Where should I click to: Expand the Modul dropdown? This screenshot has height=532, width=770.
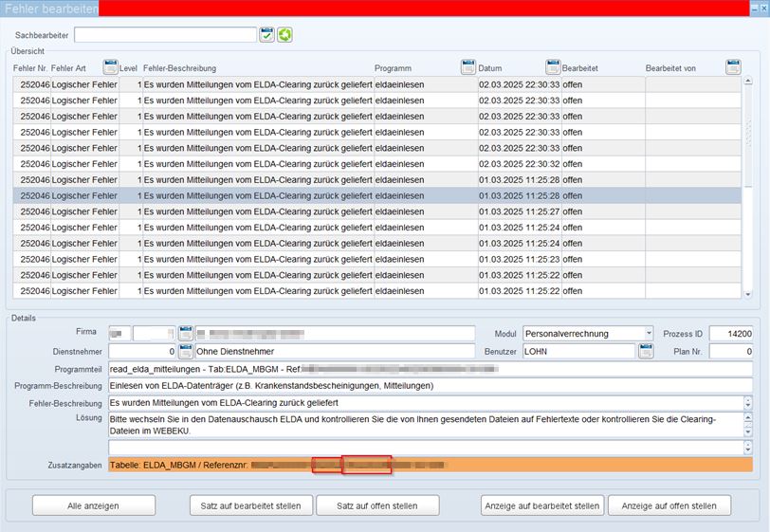(x=649, y=334)
